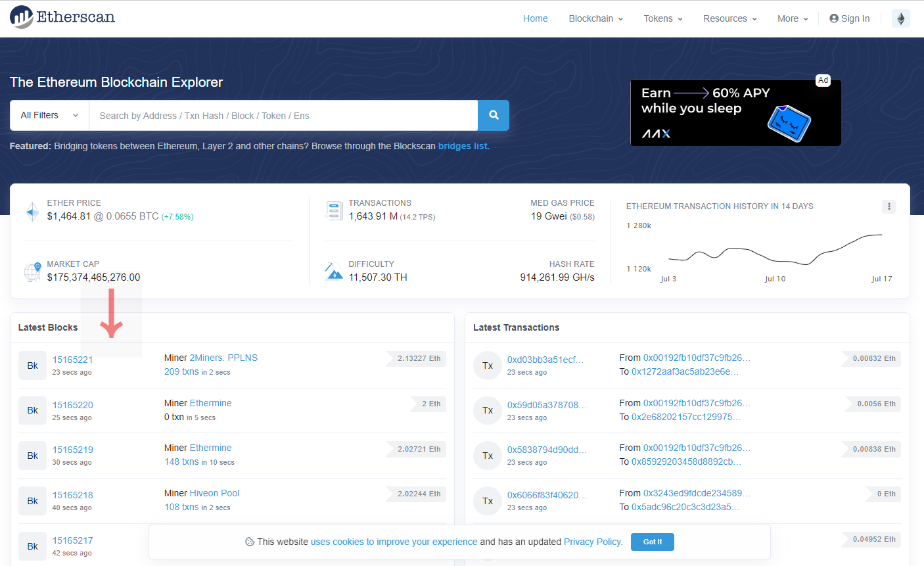Click the 19 Gwei gas price value
Viewport: 924px width, 566px height.
[549, 216]
